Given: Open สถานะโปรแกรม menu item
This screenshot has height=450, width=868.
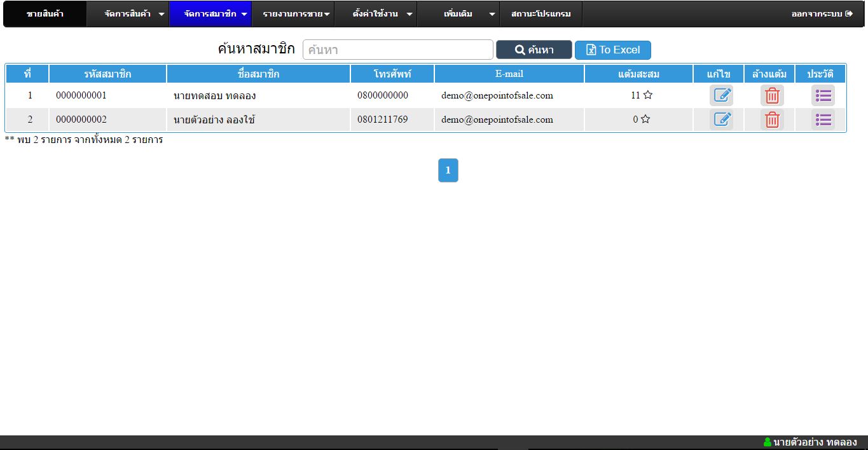Looking at the screenshot, I should click(x=541, y=14).
